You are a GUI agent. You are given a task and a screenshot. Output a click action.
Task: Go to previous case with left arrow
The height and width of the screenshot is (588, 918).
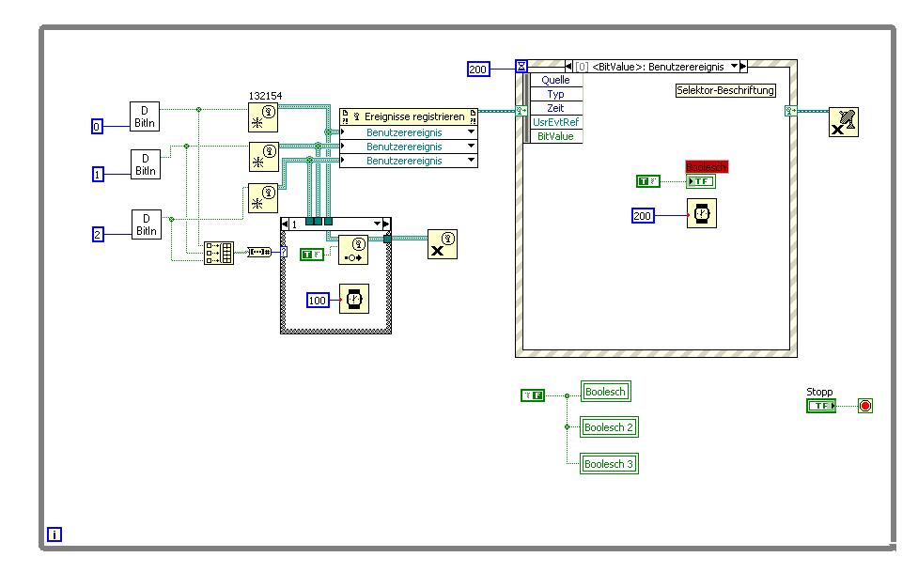pos(285,224)
